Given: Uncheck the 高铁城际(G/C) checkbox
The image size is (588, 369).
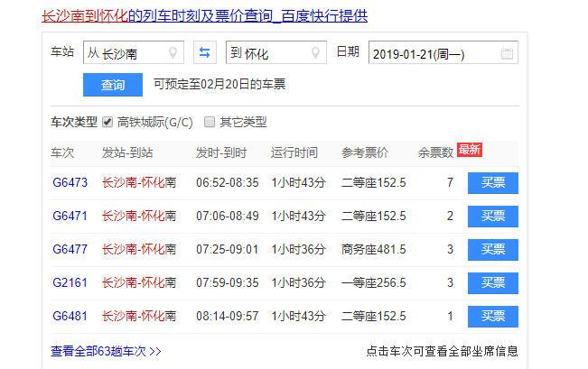Looking at the screenshot, I should click(107, 122).
